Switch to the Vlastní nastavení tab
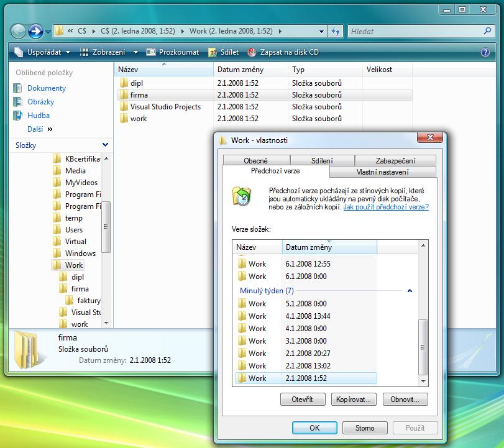 (382, 172)
